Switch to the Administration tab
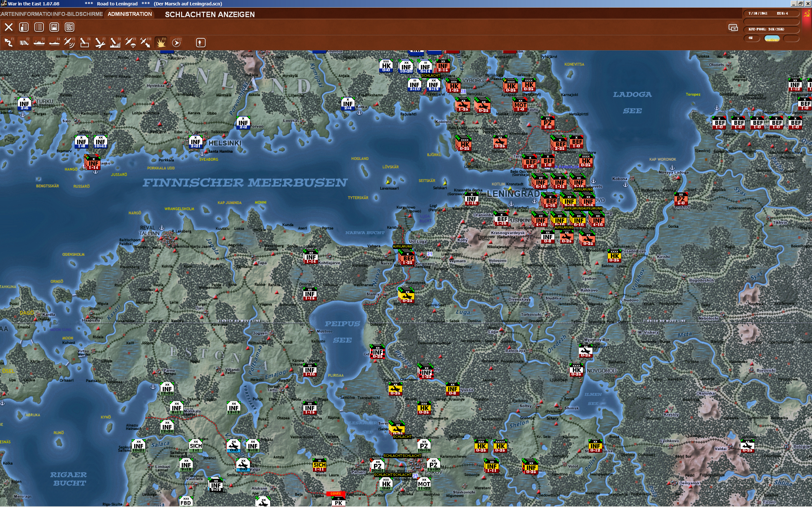812x507 pixels. click(x=129, y=14)
